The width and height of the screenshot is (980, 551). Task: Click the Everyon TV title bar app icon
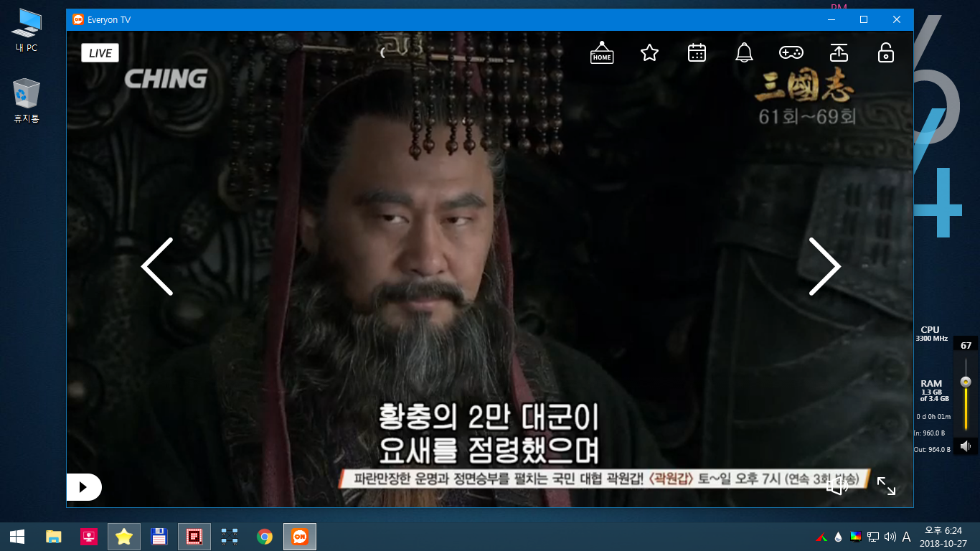pos(78,19)
